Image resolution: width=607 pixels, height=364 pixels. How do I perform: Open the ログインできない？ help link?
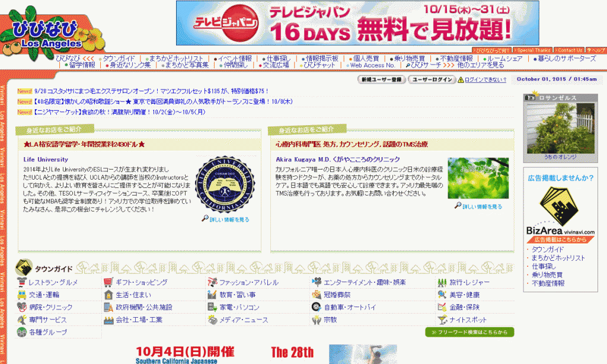485,80
